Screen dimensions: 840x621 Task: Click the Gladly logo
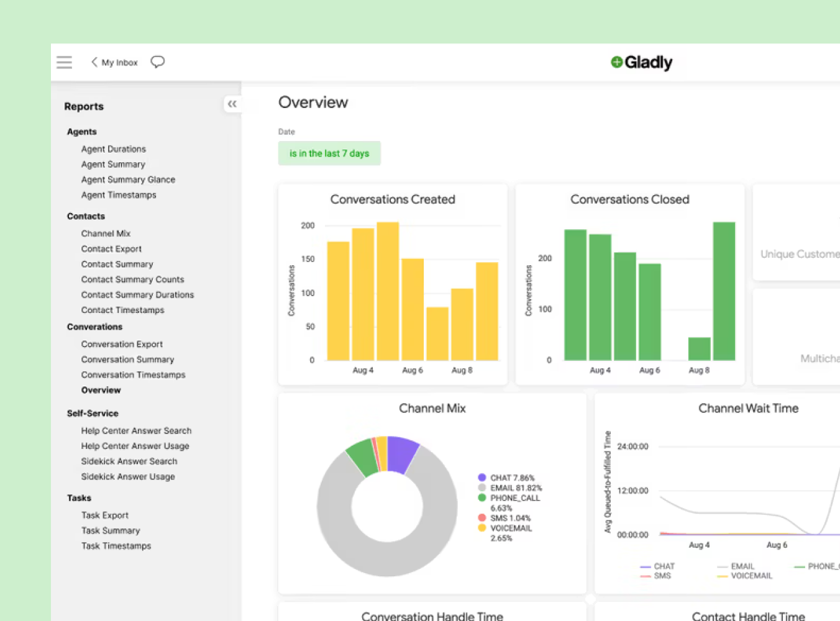tap(641, 62)
